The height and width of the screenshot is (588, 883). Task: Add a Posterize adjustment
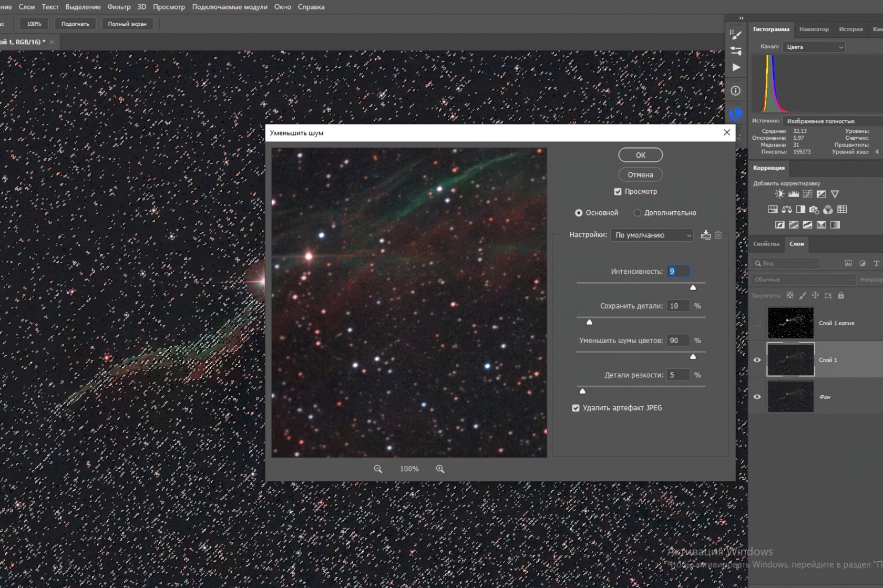pos(794,225)
